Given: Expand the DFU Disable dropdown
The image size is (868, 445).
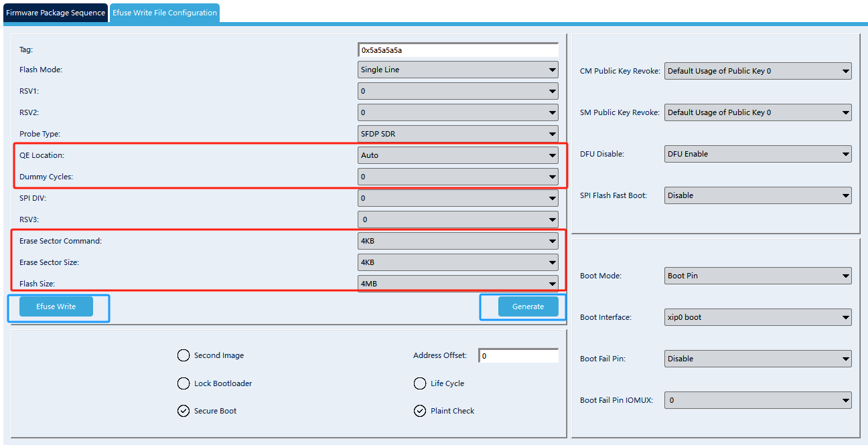Looking at the screenshot, I should (758, 154).
